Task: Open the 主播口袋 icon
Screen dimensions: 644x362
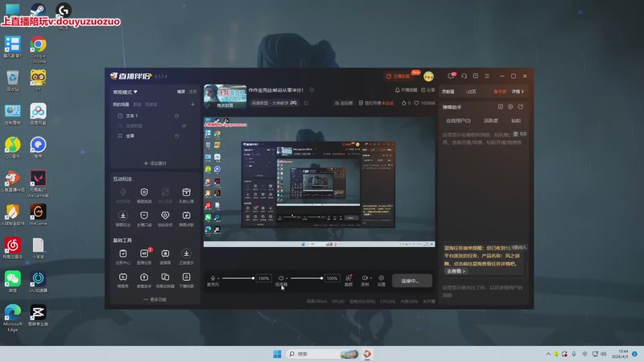Action: click(x=144, y=216)
